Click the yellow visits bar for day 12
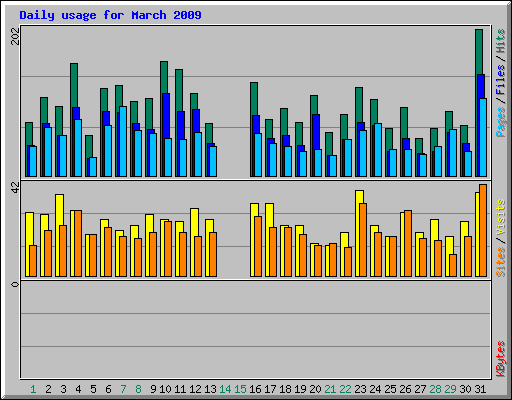 click(195, 222)
